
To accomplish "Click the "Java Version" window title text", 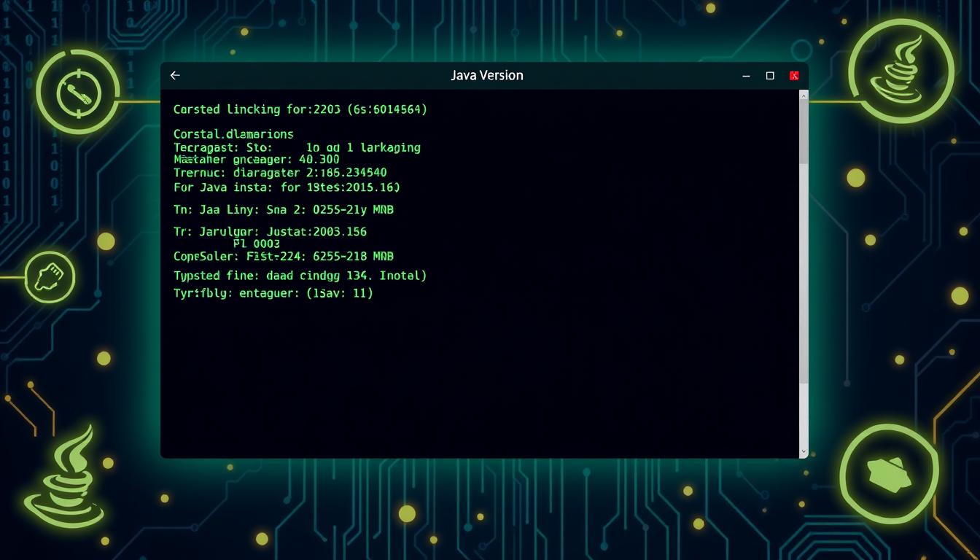I will tap(486, 75).
